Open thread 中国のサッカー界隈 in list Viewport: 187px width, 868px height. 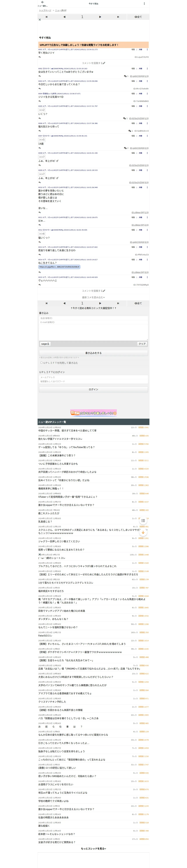(67, 431)
